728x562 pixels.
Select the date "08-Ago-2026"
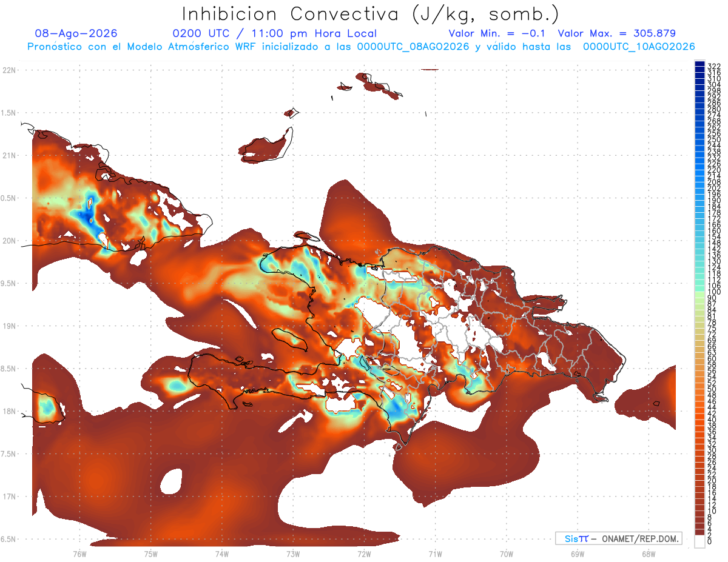pyautogui.click(x=76, y=33)
